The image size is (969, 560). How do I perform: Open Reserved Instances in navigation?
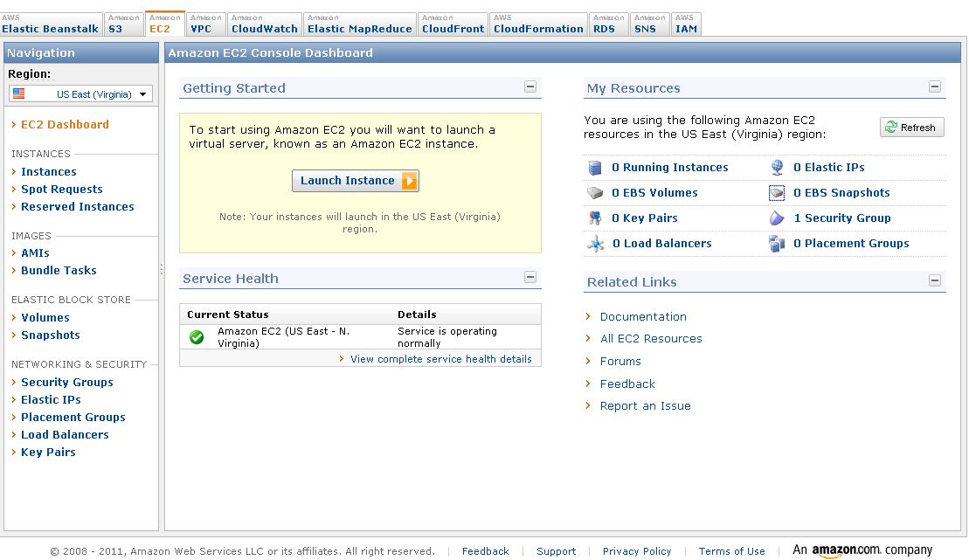[x=77, y=206]
